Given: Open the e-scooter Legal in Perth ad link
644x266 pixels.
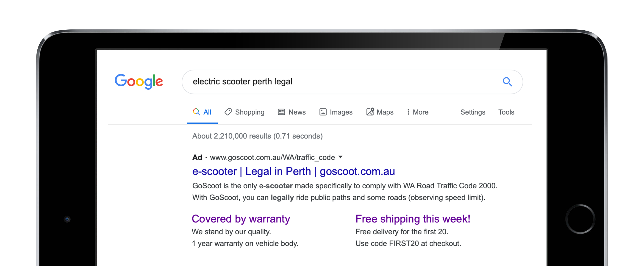Looking at the screenshot, I should point(293,171).
